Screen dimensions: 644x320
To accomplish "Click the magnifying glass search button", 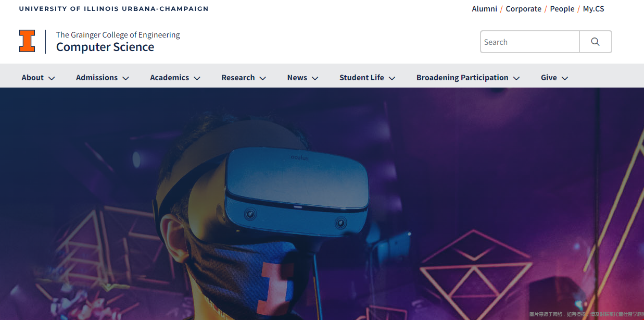I will click(x=596, y=42).
